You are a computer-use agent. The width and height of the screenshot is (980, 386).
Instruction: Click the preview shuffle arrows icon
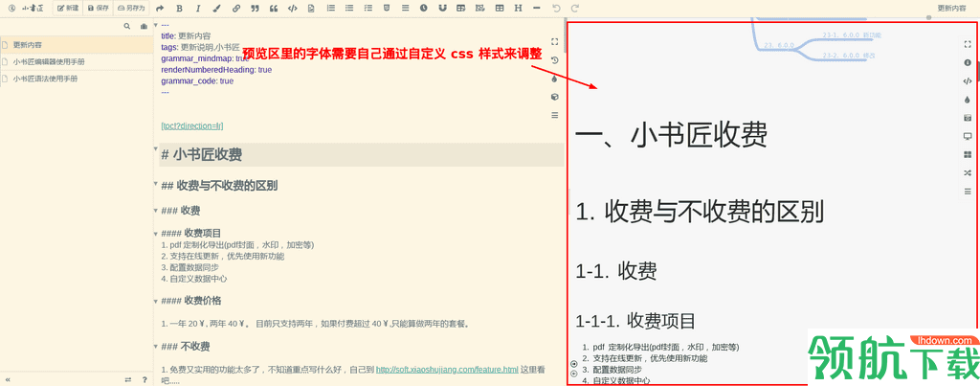968,172
